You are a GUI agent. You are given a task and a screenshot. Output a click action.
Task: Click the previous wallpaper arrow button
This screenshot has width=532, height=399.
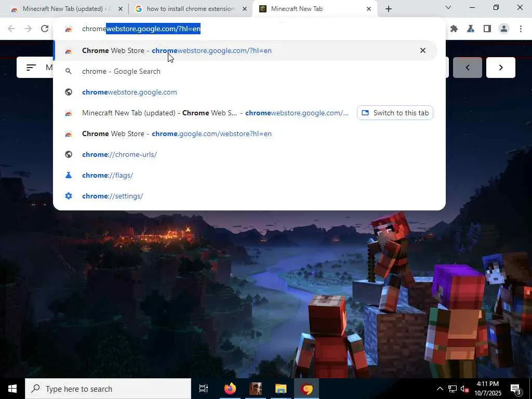[x=468, y=68]
